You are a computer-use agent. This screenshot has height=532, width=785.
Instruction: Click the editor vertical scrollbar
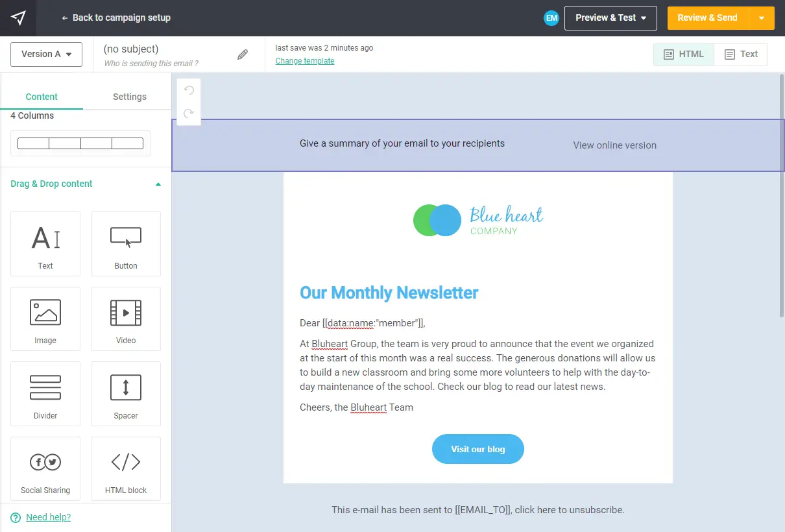[782, 196]
